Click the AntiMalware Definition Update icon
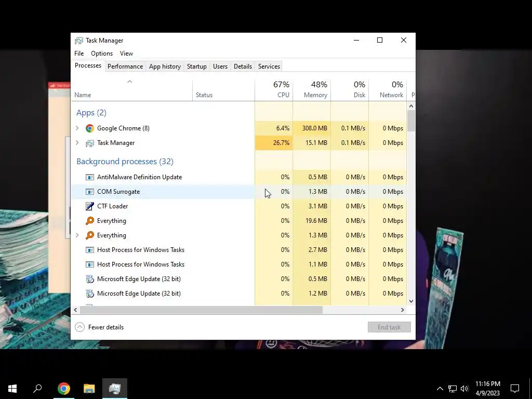Image resolution: width=532 pixels, height=399 pixels. [89, 177]
